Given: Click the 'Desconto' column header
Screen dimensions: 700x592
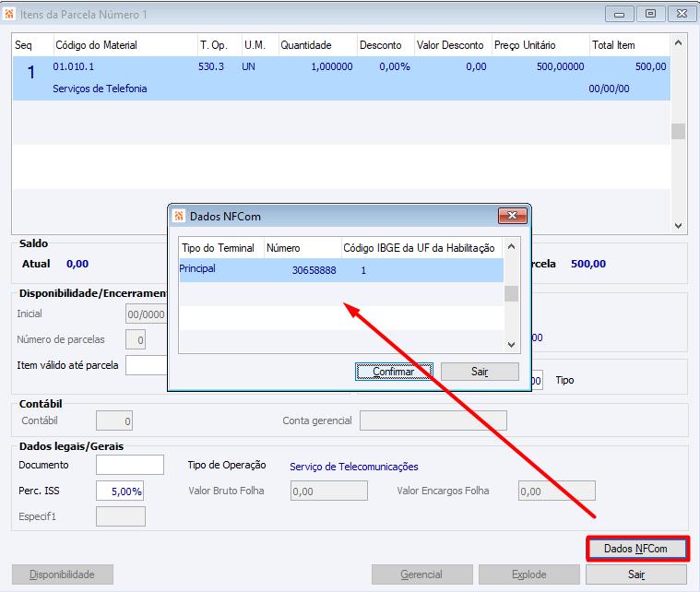Looking at the screenshot, I should 386,45.
